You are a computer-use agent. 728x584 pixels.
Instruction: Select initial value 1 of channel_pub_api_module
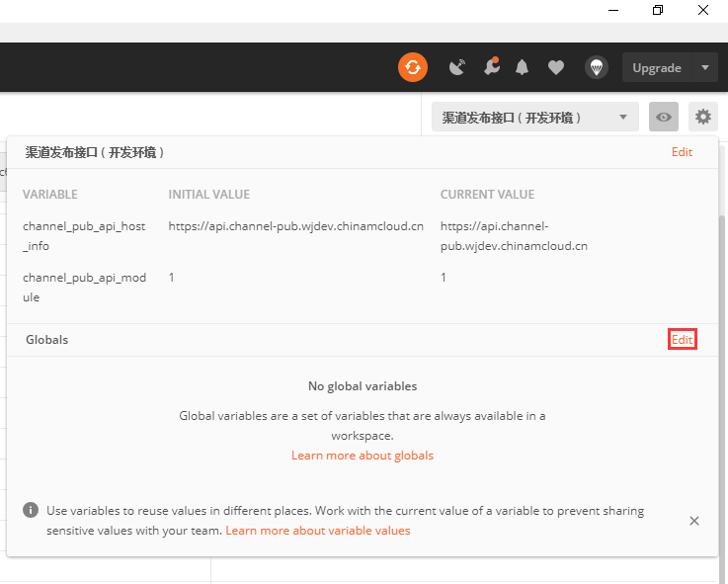pos(171,278)
